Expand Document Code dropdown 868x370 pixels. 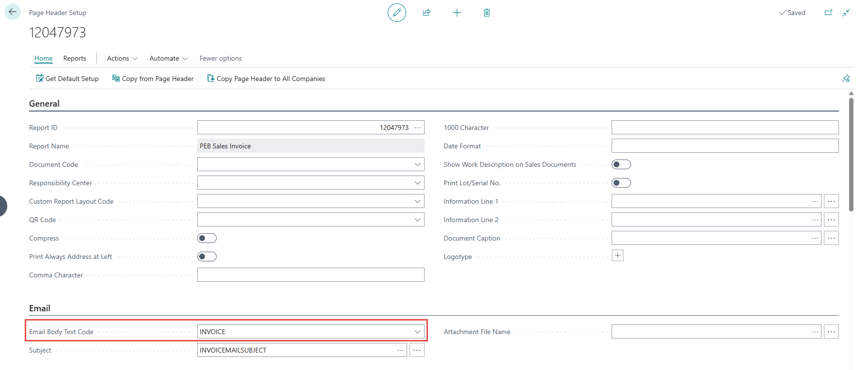point(417,164)
